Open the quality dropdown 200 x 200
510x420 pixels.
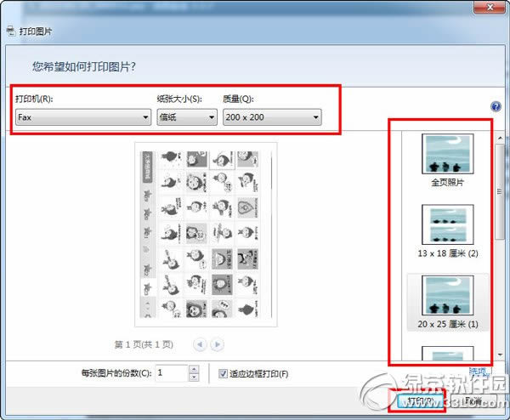(x=272, y=117)
